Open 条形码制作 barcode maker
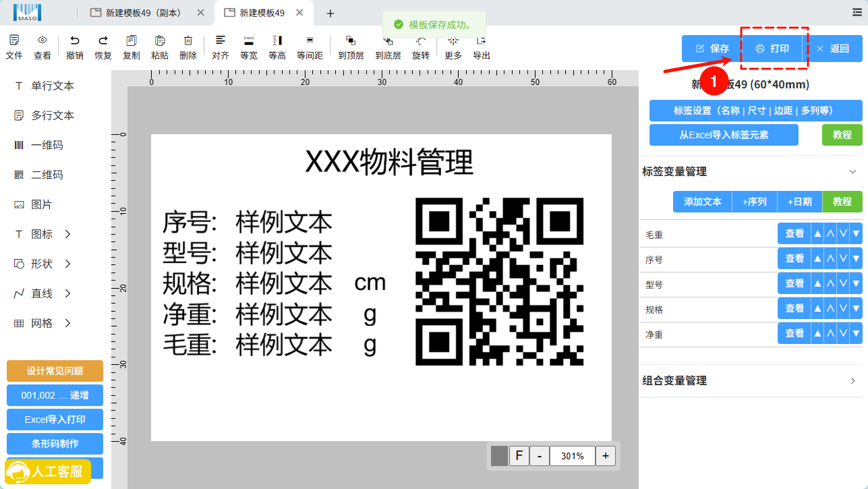Image resolution: width=868 pixels, height=489 pixels. tap(55, 444)
